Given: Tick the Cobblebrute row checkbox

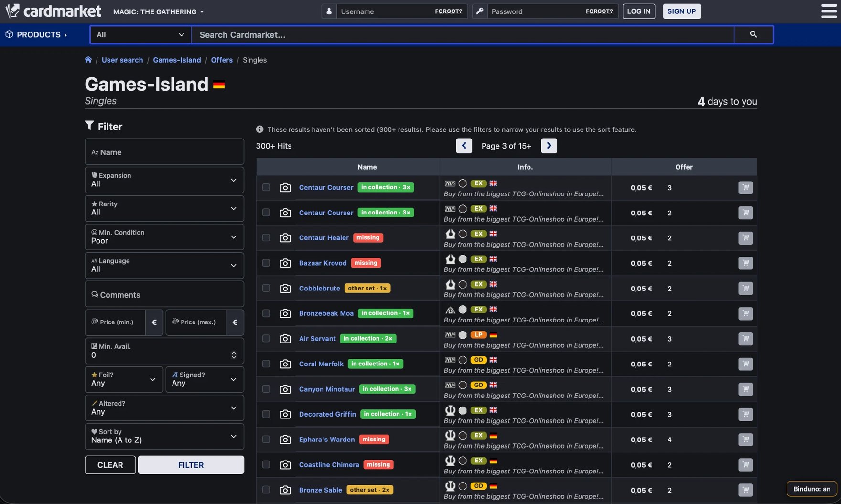Looking at the screenshot, I should 266,289.
